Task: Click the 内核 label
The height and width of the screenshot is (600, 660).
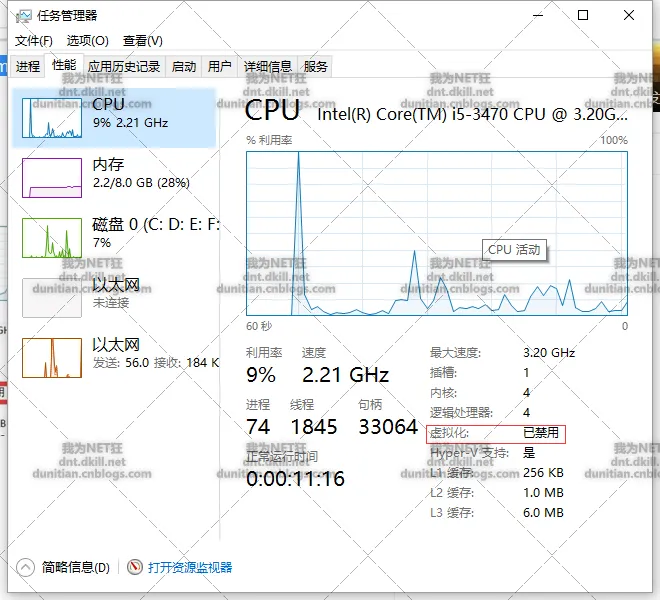Action: coord(443,392)
